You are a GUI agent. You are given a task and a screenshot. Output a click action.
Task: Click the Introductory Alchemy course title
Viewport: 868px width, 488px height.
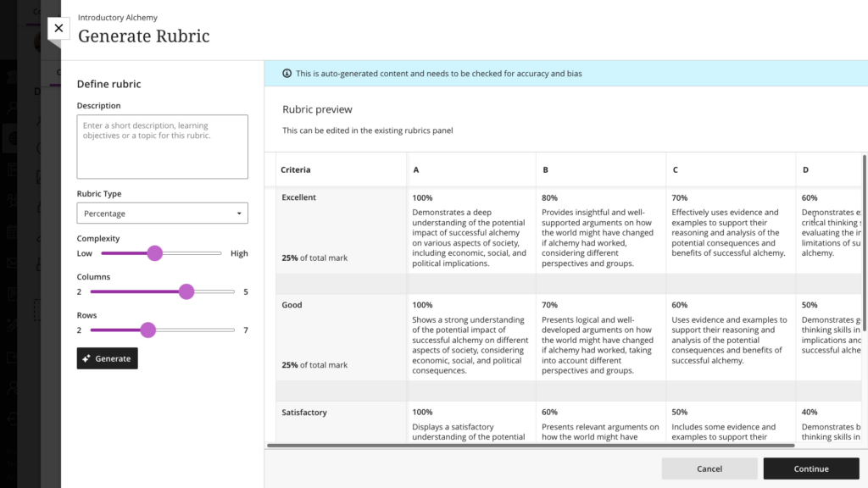point(117,18)
